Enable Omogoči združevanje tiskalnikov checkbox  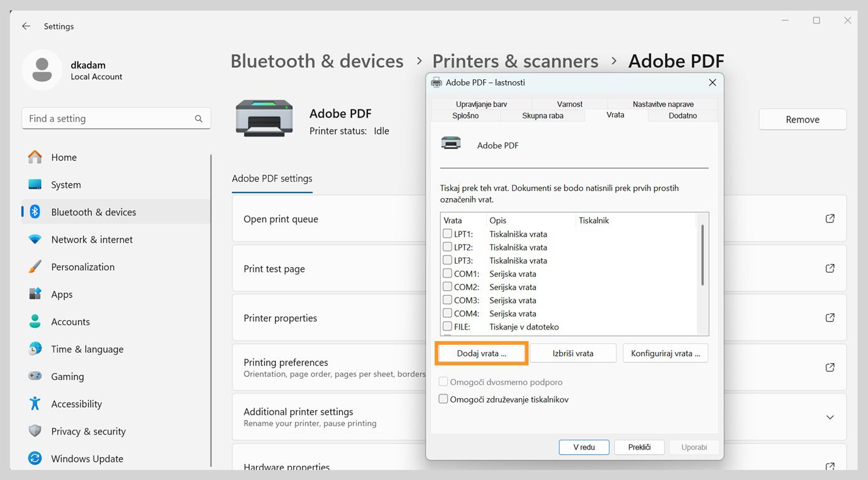pos(443,399)
